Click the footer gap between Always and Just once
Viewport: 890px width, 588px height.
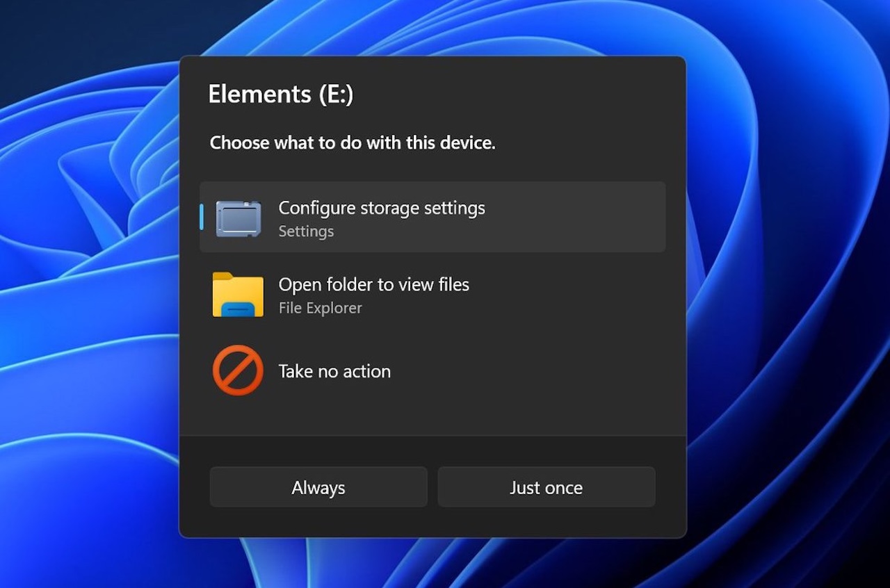[x=432, y=487]
